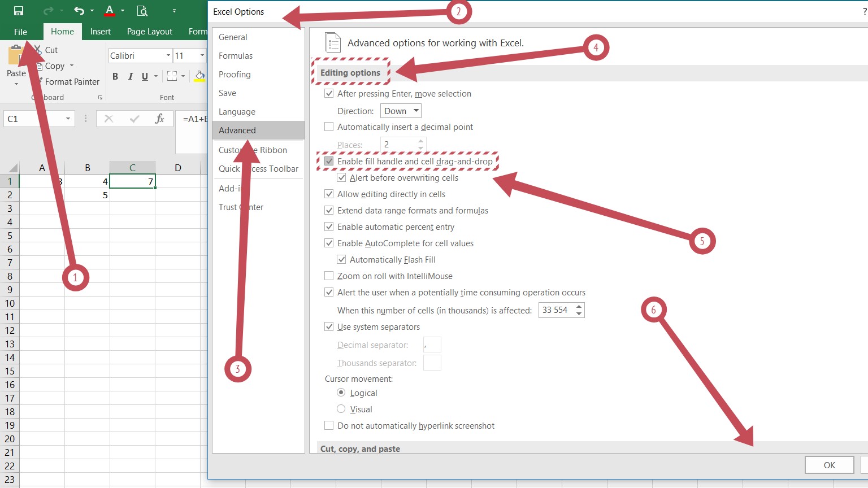The image size is (868, 488).
Task: Click the OK button
Action: click(x=829, y=464)
